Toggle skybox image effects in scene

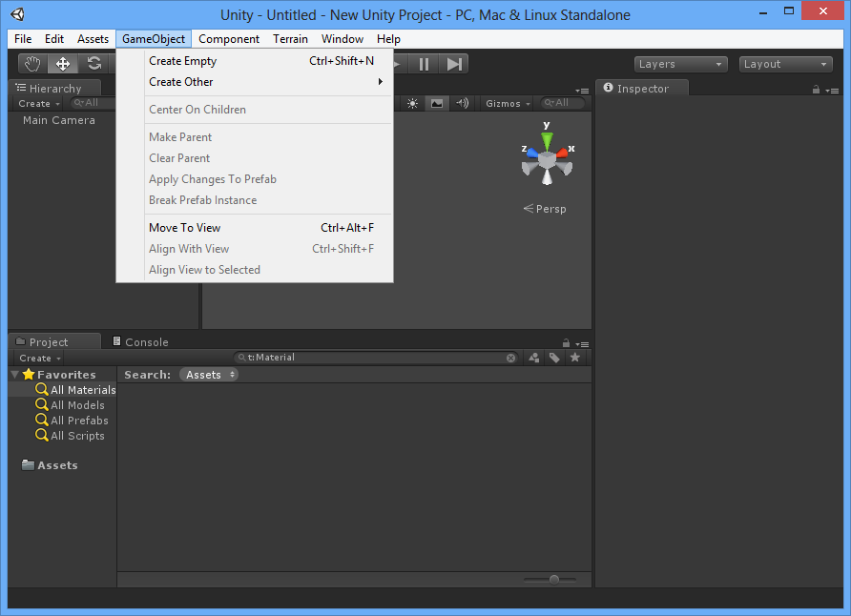pos(437,103)
